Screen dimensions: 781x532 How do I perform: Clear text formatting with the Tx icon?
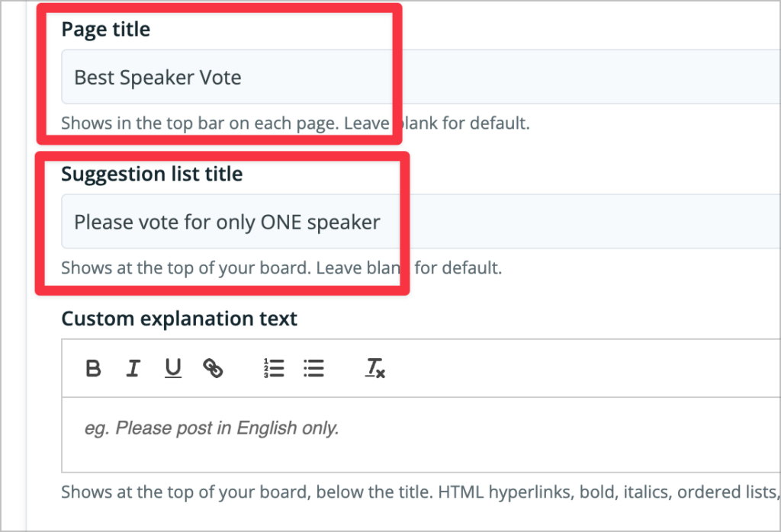(x=374, y=368)
